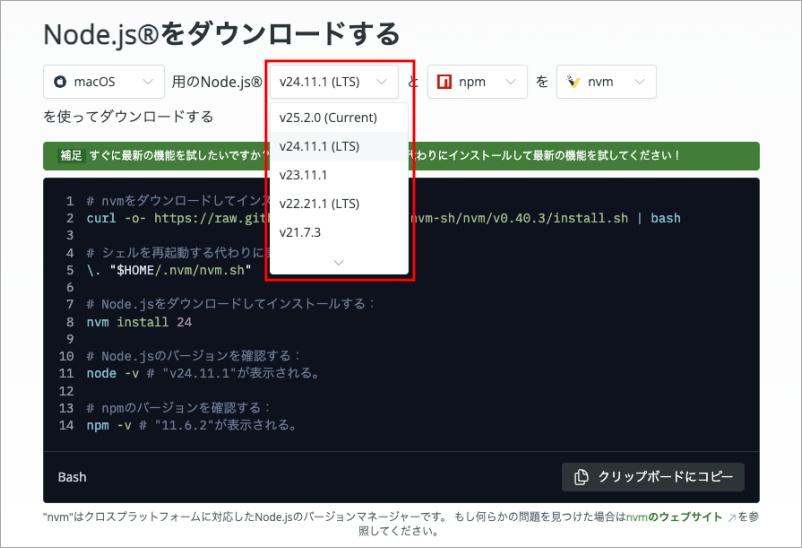
Task: Click the external link arrow after nvmのウェブサイト
Action: tap(731, 518)
